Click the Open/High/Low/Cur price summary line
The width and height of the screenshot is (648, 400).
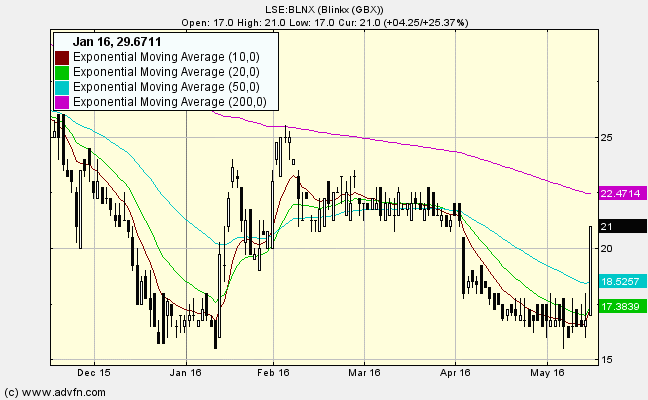[325, 22]
